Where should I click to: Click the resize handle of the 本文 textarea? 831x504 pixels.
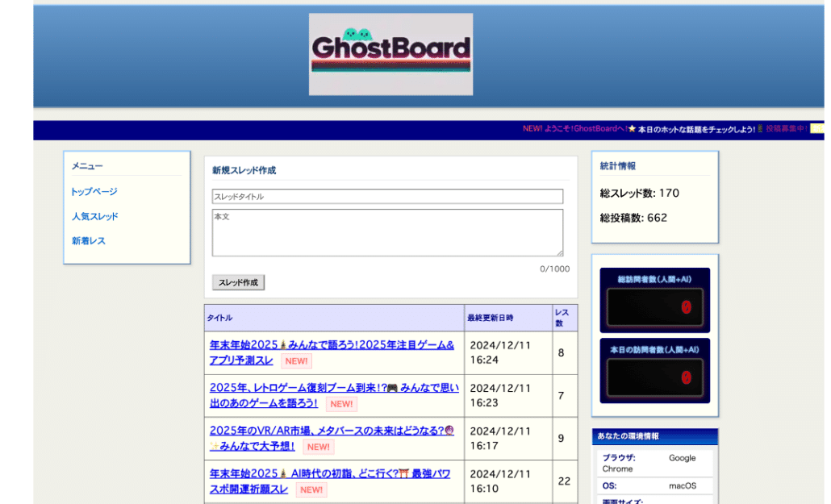coord(559,252)
